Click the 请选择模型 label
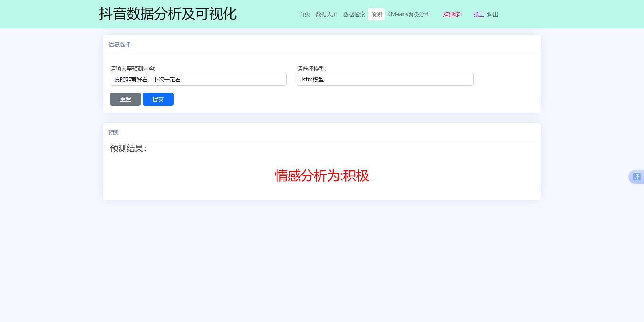 pyautogui.click(x=311, y=69)
